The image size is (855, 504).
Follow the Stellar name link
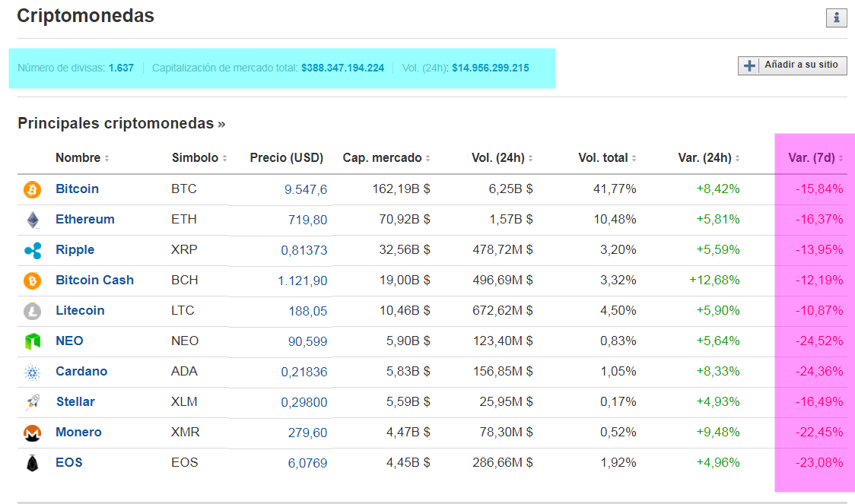pyautogui.click(x=75, y=402)
